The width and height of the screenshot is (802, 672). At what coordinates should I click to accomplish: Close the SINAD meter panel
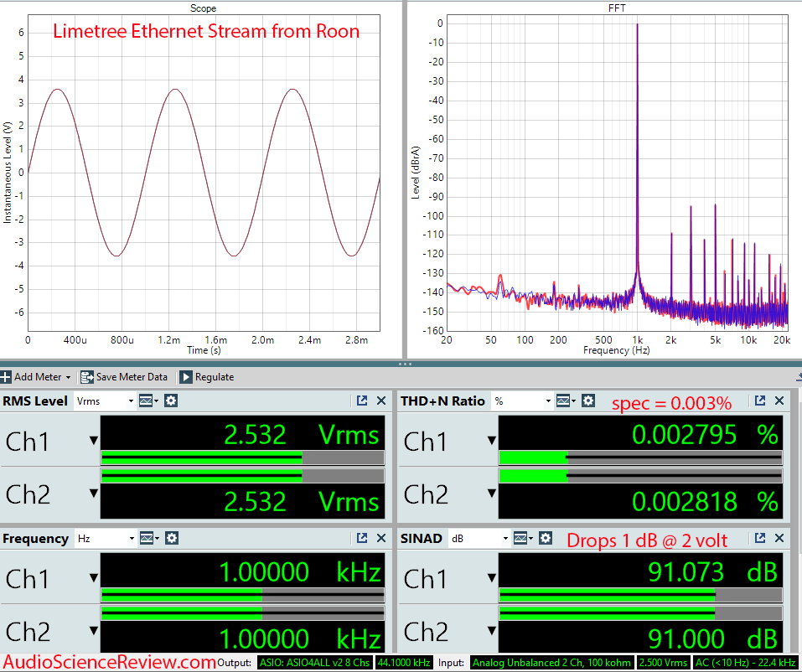point(779,538)
